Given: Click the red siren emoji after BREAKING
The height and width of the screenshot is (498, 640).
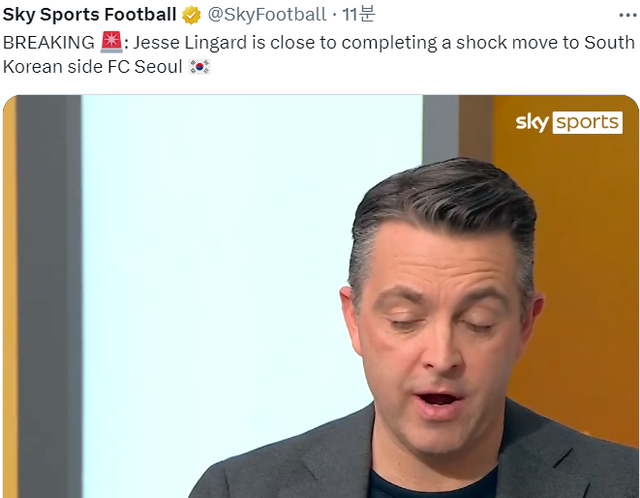Looking at the screenshot, I should click(x=111, y=42).
